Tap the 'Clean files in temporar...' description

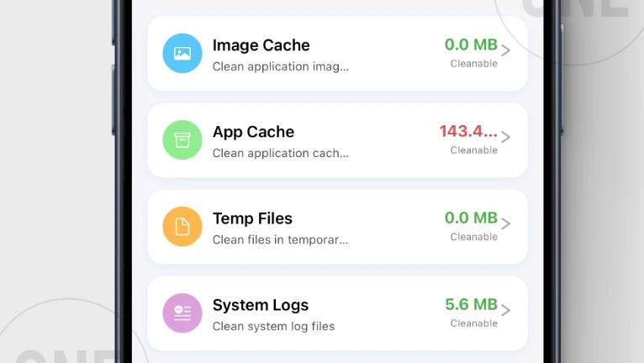pos(280,239)
